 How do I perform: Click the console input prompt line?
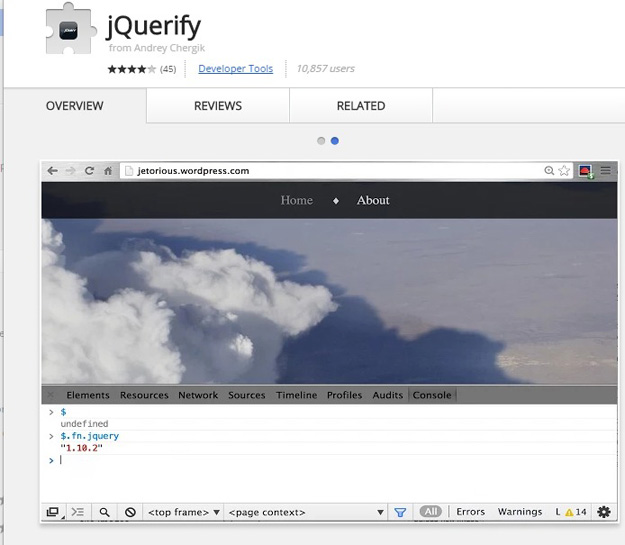click(x=329, y=460)
